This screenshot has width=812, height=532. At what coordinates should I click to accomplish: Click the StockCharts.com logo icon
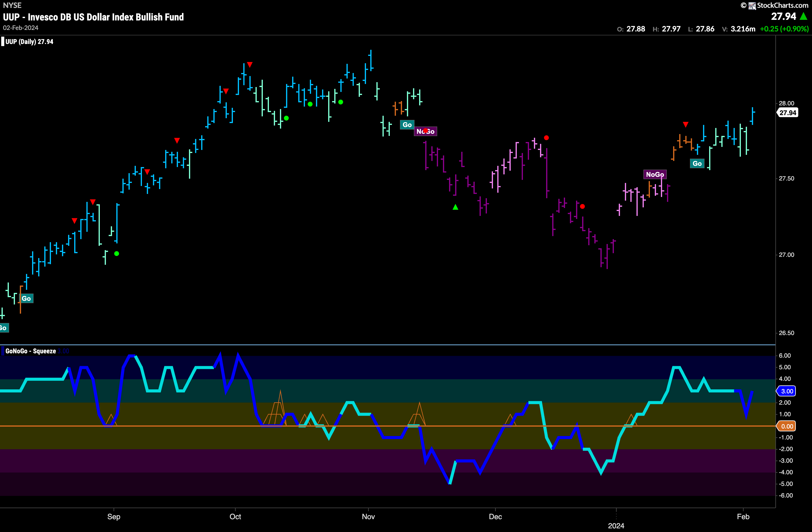(752, 6)
